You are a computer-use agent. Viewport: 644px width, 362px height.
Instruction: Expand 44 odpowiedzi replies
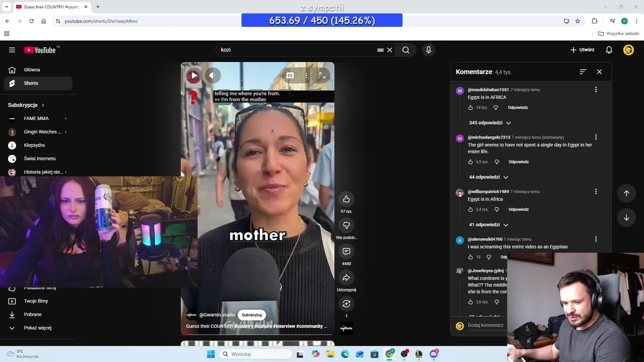click(488, 177)
